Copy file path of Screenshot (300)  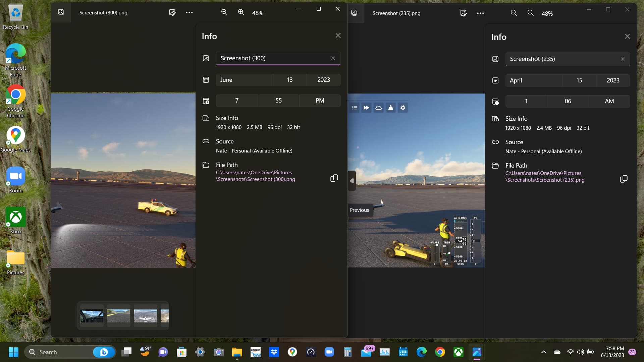pos(334,178)
